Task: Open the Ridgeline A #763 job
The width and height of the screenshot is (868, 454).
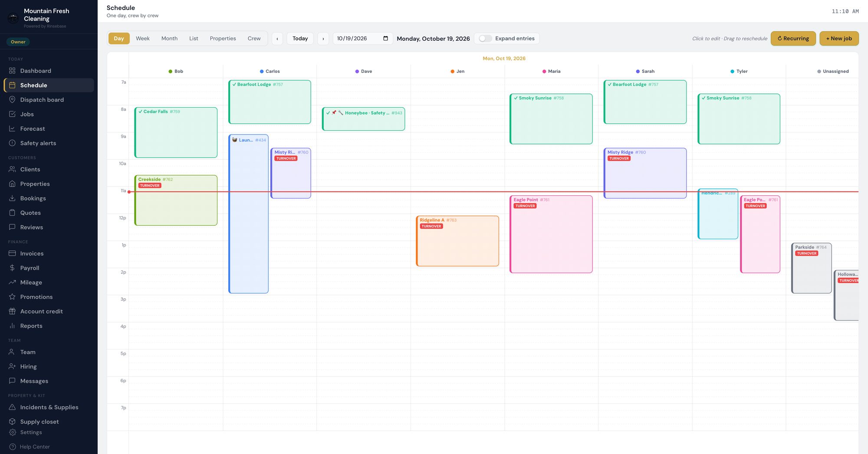Action: 457,241
